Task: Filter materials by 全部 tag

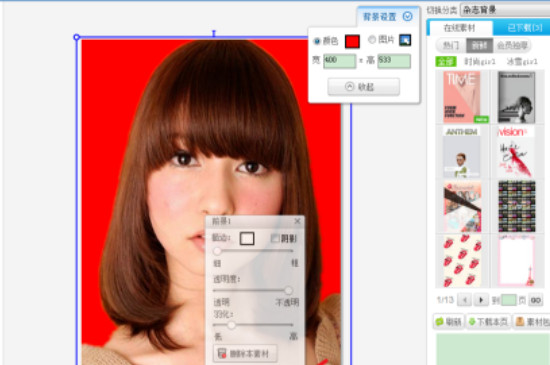Action: pyautogui.click(x=446, y=62)
